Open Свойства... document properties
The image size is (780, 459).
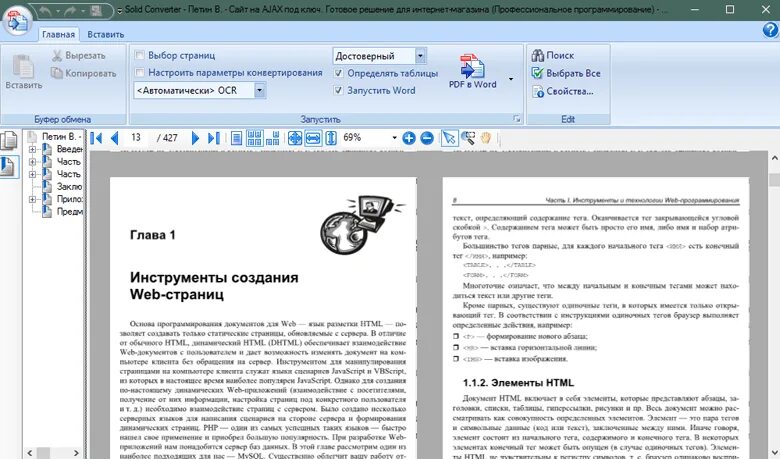coord(563,91)
